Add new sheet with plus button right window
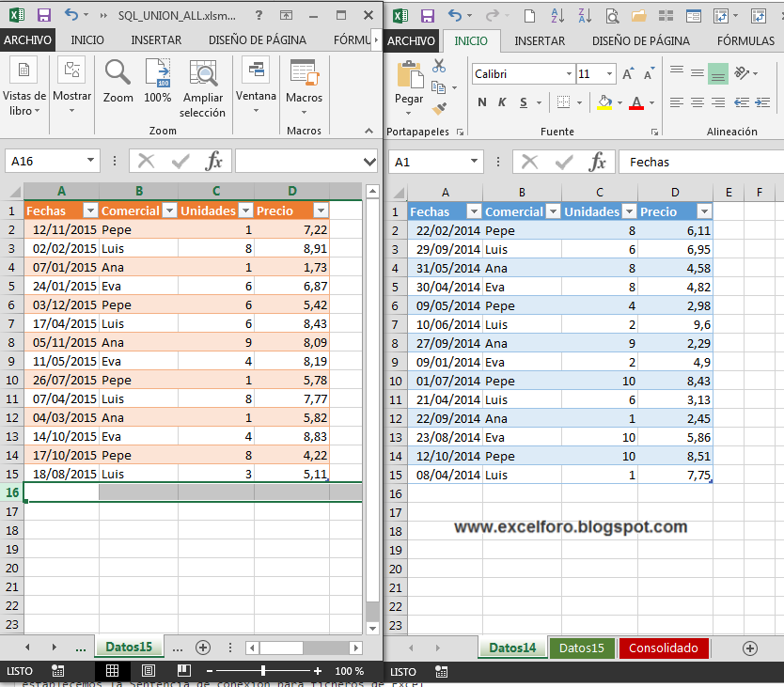Viewport: 784px width, 687px height. click(x=749, y=648)
